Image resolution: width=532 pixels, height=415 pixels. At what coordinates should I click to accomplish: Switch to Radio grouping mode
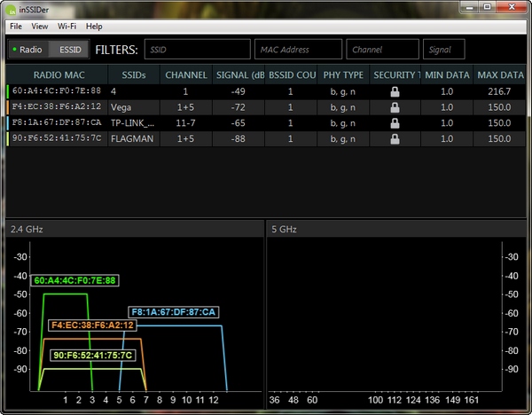(x=27, y=50)
